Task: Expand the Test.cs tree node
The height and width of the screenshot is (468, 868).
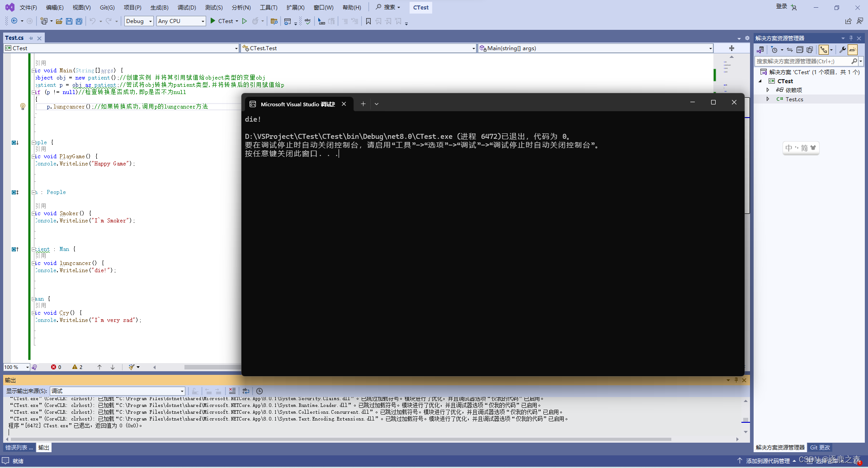Action: 768,99
